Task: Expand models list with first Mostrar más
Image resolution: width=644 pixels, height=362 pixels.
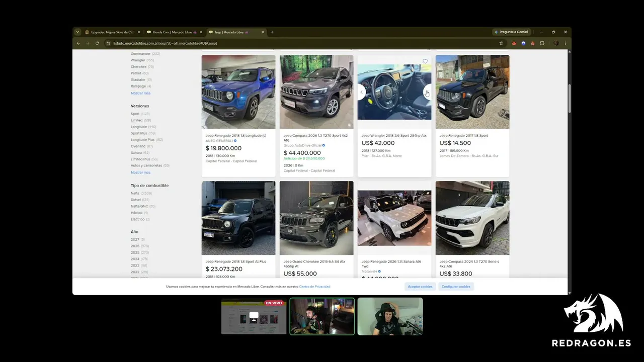Action: click(140, 93)
